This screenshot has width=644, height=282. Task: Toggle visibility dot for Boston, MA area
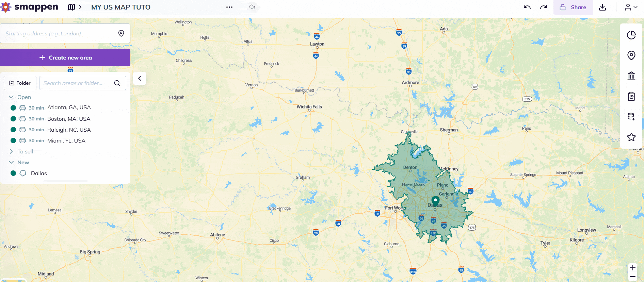tap(13, 119)
